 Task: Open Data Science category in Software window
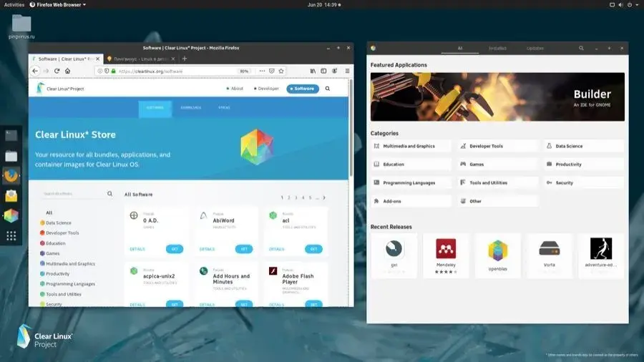click(584, 146)
